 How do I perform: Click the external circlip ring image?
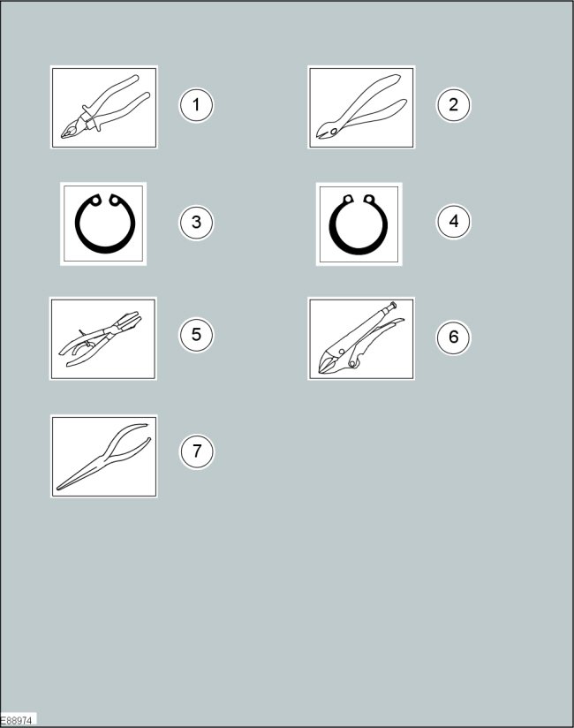click(x=359, y=224)
